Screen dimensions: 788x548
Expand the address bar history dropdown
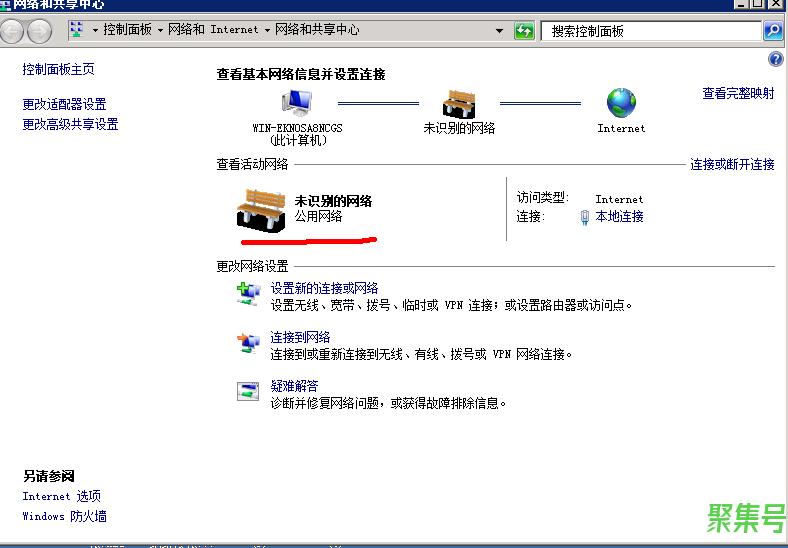point(500,31)
